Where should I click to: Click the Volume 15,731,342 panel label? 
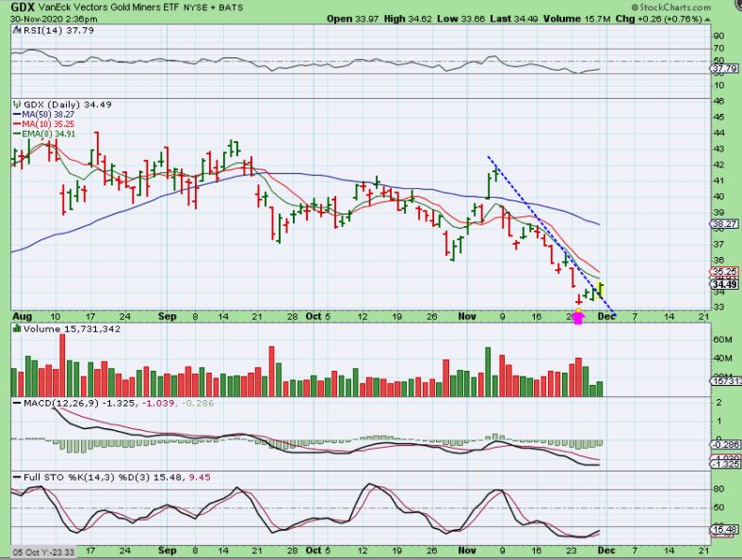[72, 328]
